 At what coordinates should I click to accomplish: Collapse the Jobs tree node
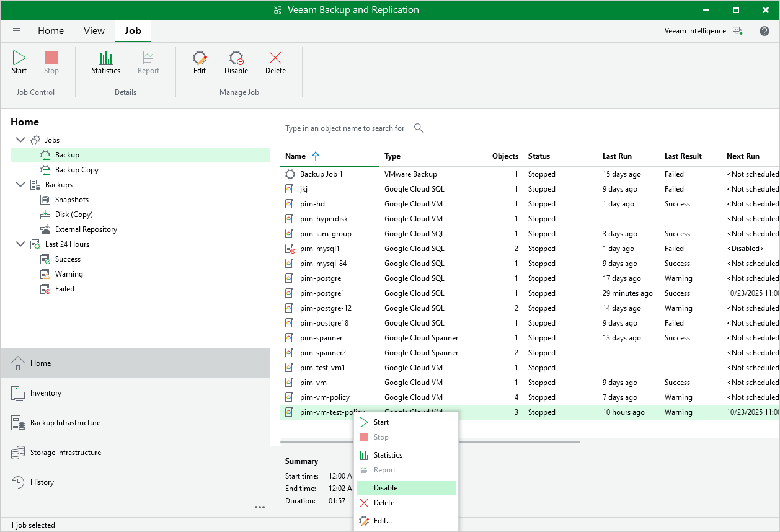point(20,140)
